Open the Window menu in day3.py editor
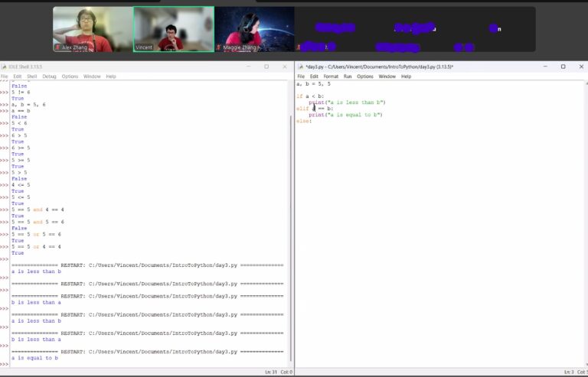 tap(387, 76)
